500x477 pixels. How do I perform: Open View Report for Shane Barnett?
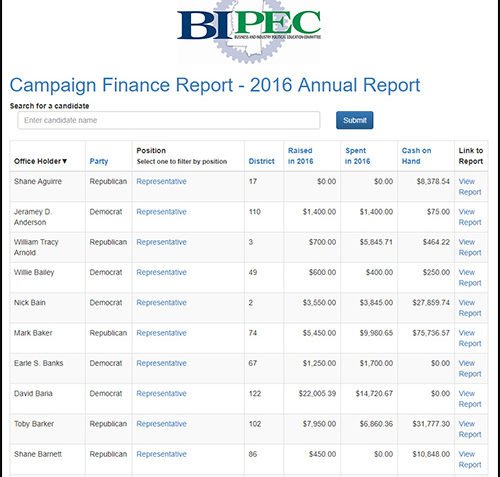[x=470, y=460]
